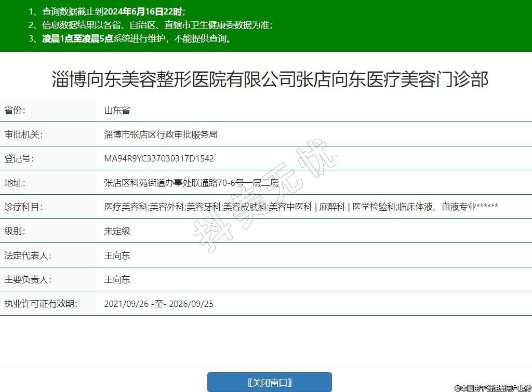Click the 诊疗科目 list starting with 医疗美容科
This screenshot has height=392, width=532.
[301, 207]
